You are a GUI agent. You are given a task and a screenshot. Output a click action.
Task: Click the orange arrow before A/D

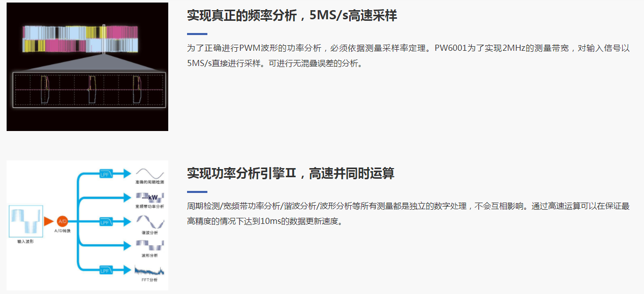pos(48,221)
